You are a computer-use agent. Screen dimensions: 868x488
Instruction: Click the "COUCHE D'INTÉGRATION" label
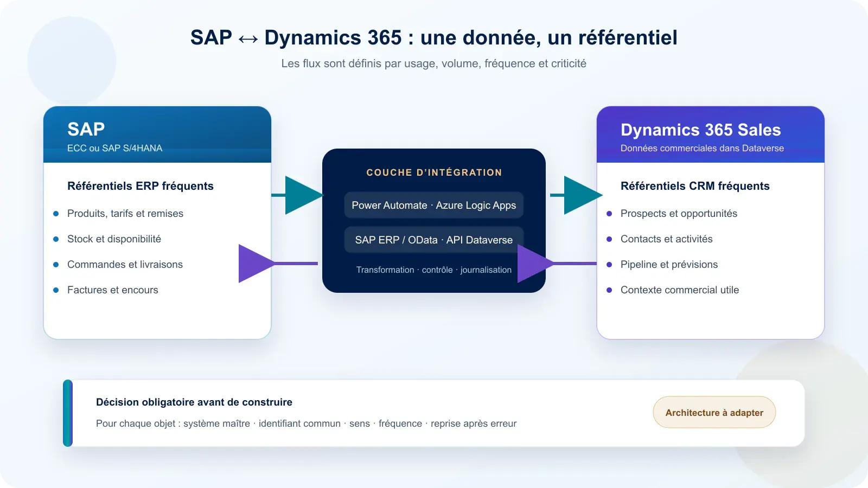pos(434,172)
